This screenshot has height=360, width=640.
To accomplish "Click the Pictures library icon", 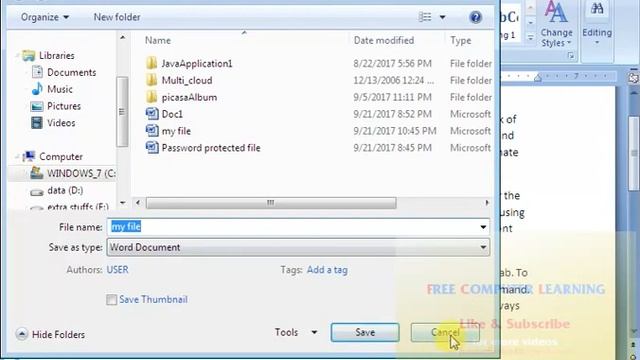I will click(37, 106).
